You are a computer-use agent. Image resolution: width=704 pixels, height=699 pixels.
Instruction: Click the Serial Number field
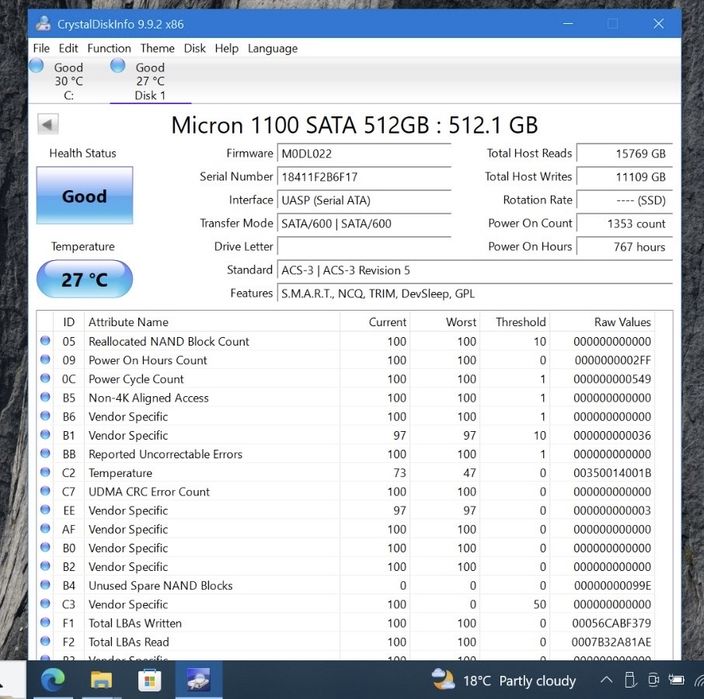point(364,177)
